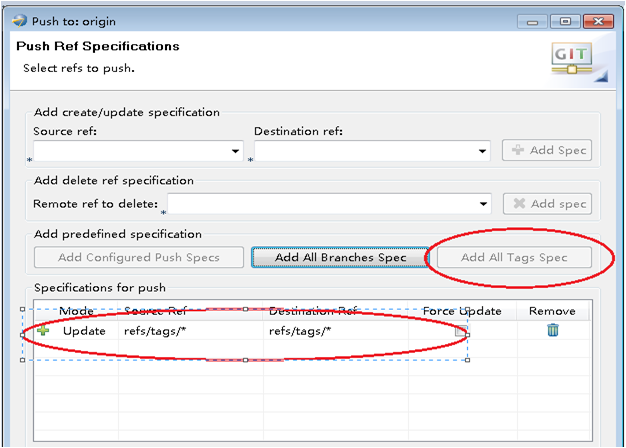626x448 pixels.
Task: Maximize the Push to: origin window
Action: pyautogui.click(x=565, y=20)
